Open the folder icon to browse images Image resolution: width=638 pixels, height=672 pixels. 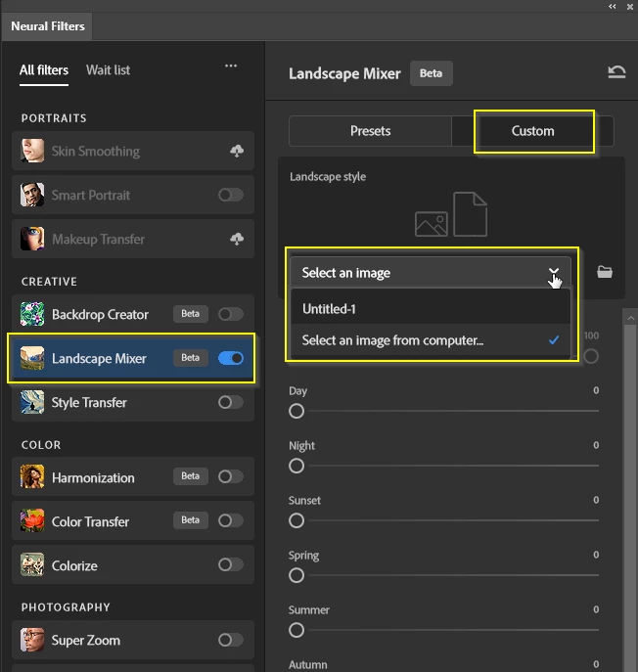pos(605,272)
